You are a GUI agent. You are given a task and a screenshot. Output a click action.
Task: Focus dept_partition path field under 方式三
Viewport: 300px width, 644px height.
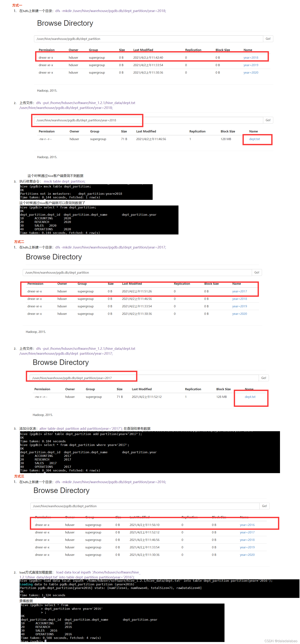145,506
